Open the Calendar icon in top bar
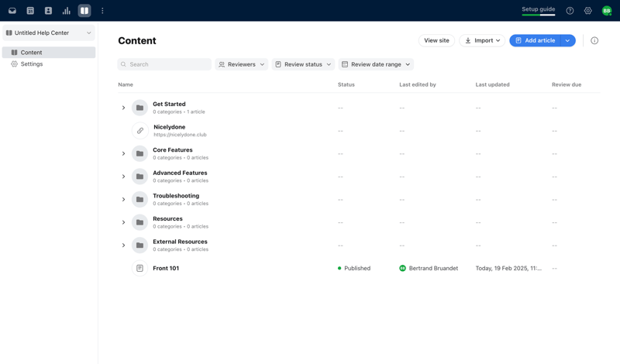 (30, 11)
